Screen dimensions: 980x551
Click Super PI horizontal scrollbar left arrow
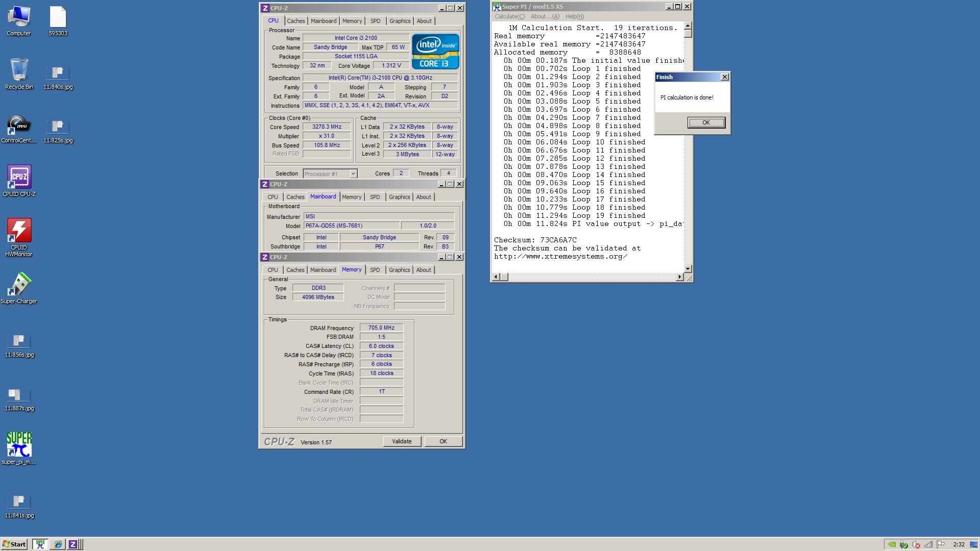pyautogui.click(x=496, y=277)
